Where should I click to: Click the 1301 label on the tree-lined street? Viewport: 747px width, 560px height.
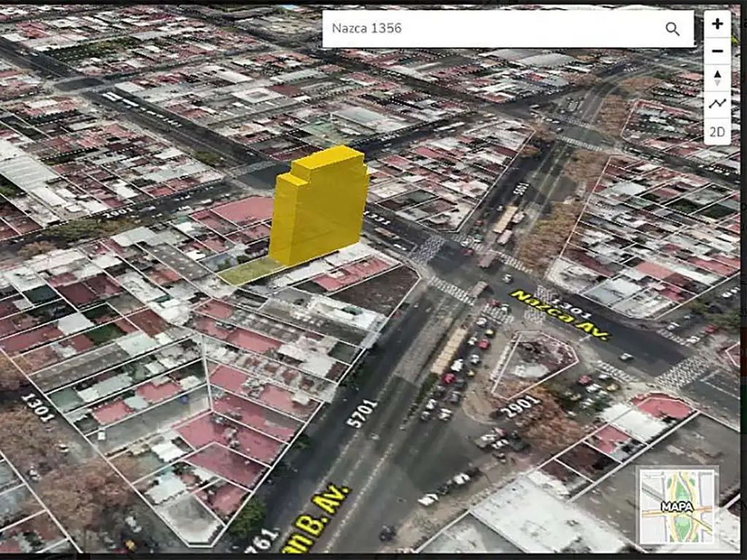39,408
